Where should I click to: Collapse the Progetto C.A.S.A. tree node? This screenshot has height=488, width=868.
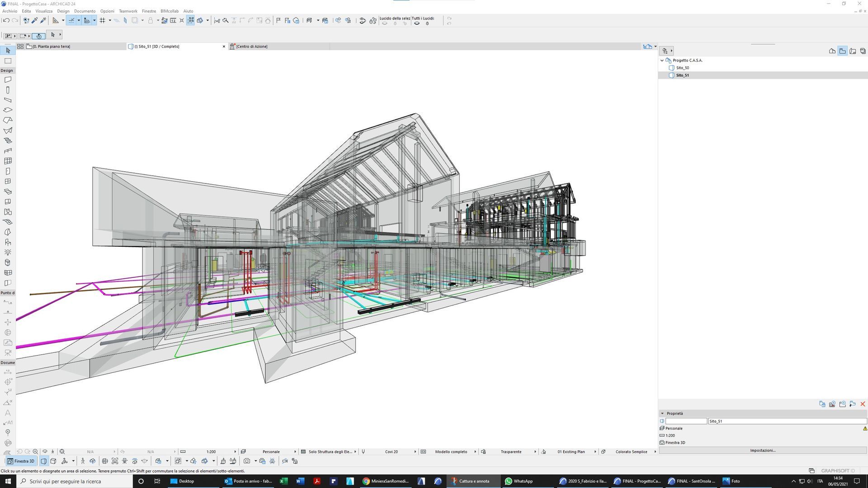662,60
